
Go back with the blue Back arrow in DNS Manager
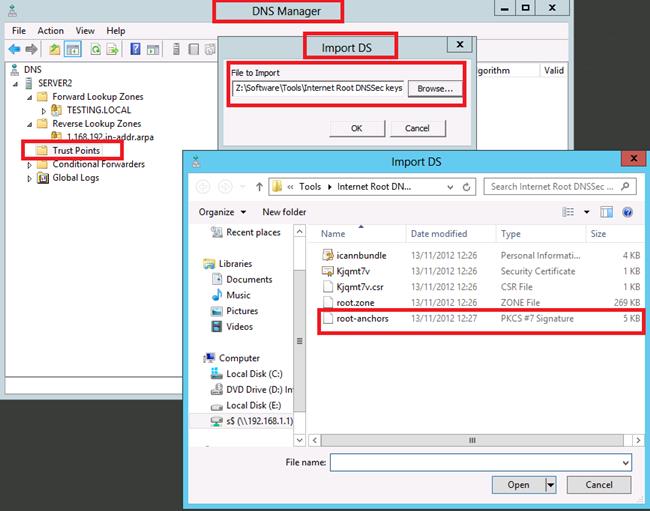(15, 49)
